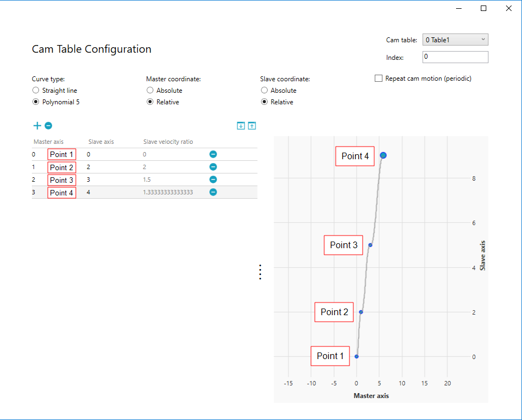Select the Point 4 marker on the graph
Screen dimensions: 522x420
coord(383,155)
